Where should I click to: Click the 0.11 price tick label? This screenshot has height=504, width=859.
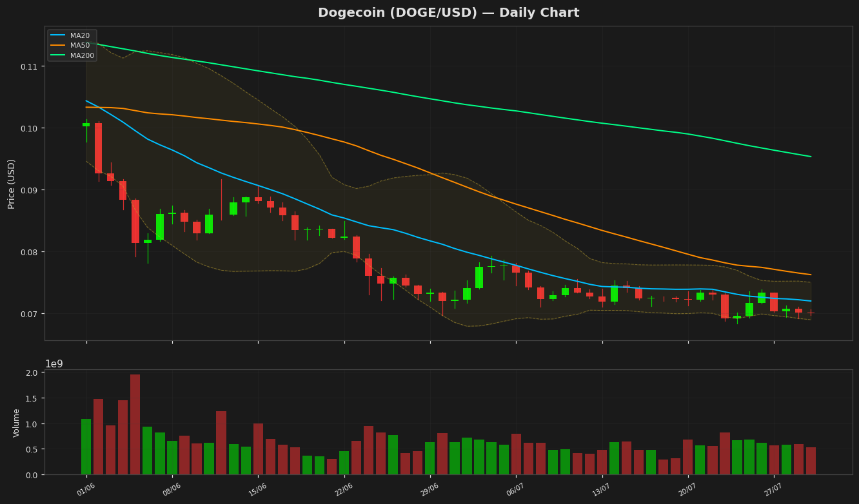(29, 67)
